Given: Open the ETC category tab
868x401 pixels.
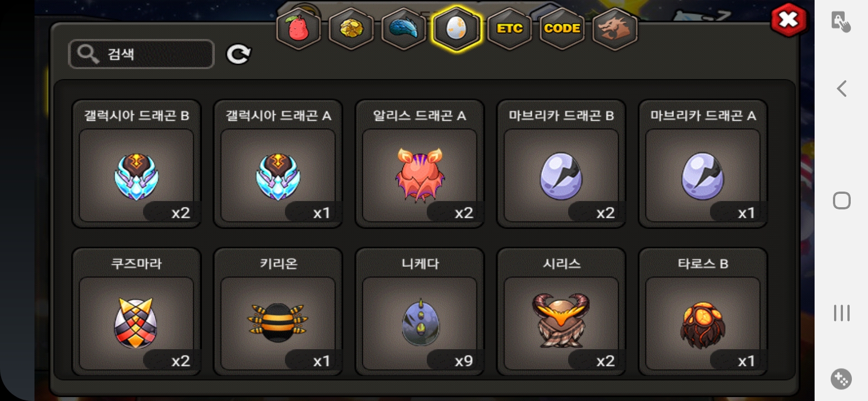Looking at the screenshot, I should [509, 28].
